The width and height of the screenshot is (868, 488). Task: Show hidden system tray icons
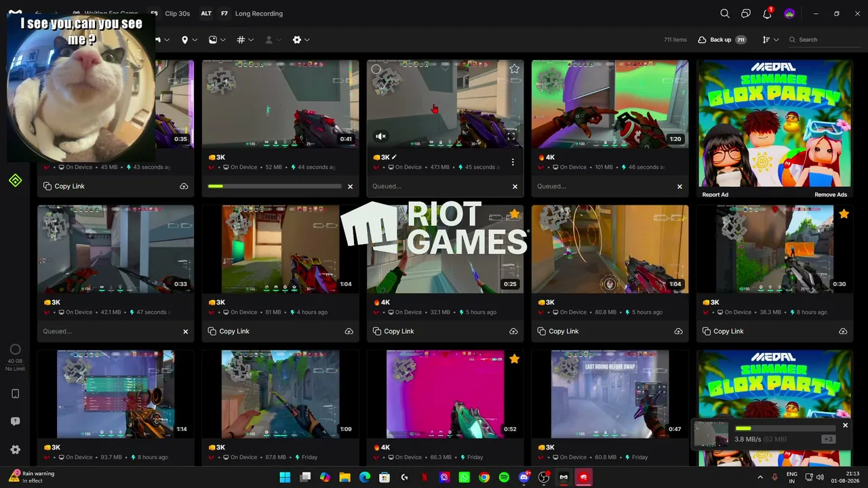pos(761,477)
